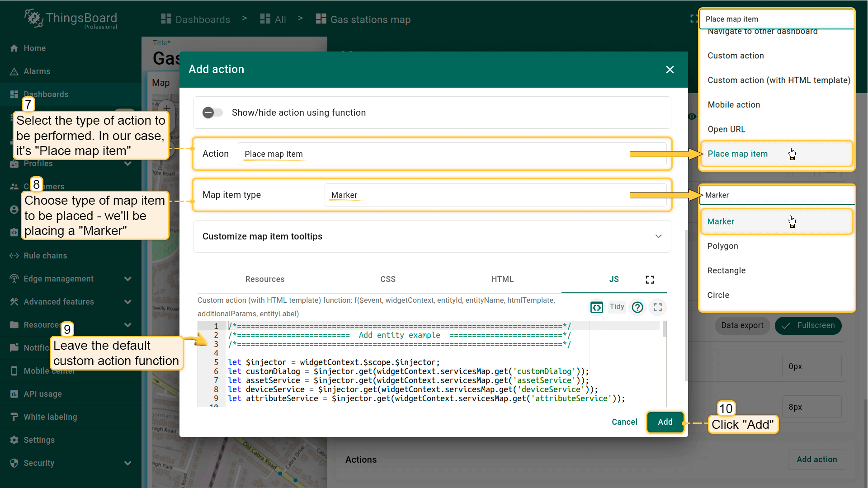Click the API usage sidebar icon
Image resolution: width=868 pixels, height=488 pixels.
pos(14,394)
